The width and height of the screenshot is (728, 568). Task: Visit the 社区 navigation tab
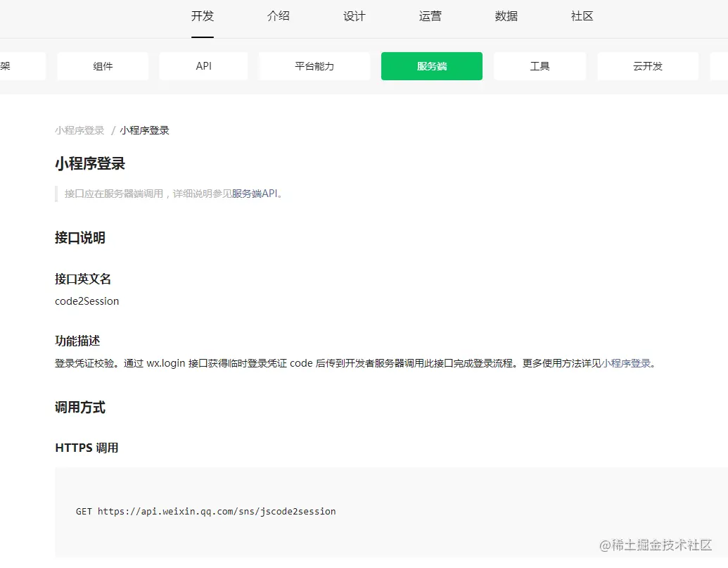tap(582, 16)
